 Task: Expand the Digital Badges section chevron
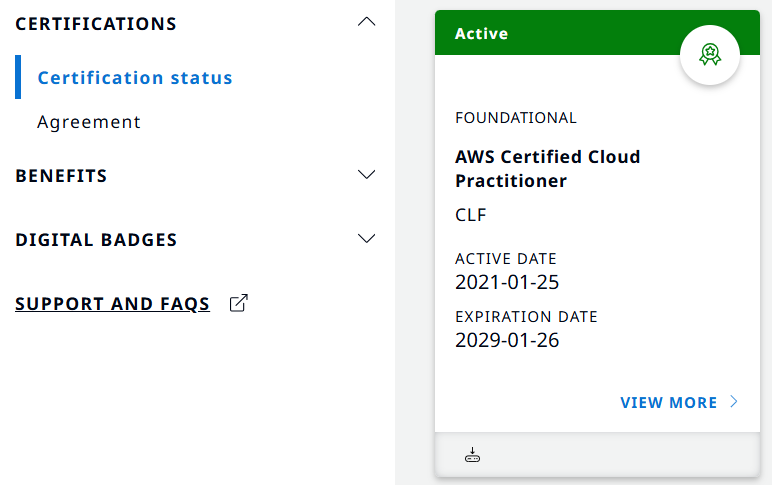[x=367, y=239]
